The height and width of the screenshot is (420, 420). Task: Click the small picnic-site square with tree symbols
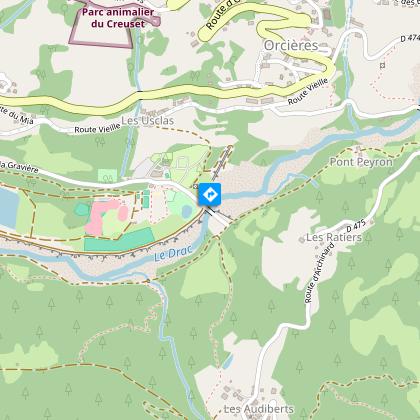[x=107, y=176]
